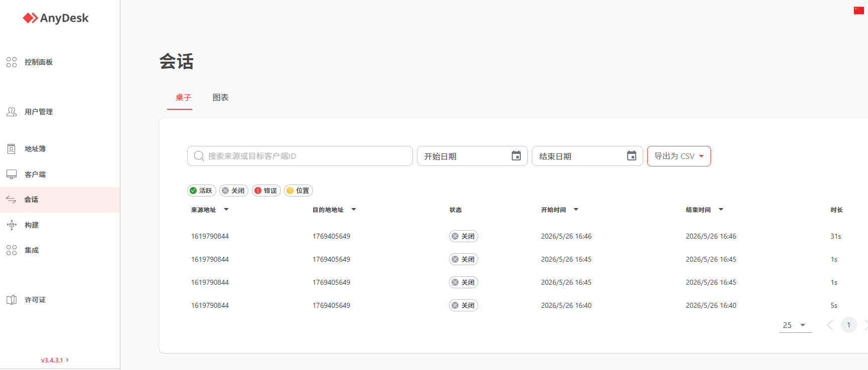Open 用户管理 user management icon
The width and height of the screenshot is (868, 370).
pyautogui.click(x=12, y=112)
